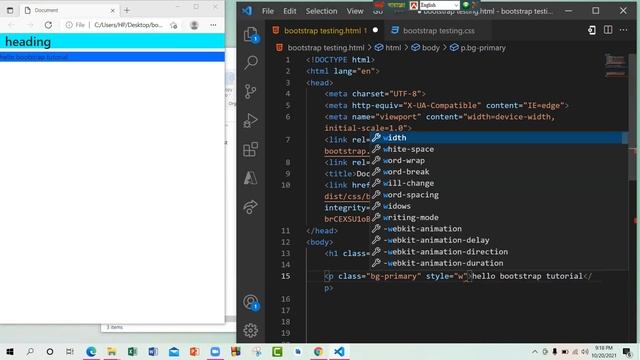640x360 pixels.
Task: Choose -webkit-animation-direction suggestion
Action: pyautogui.click(x=499, y=251)
